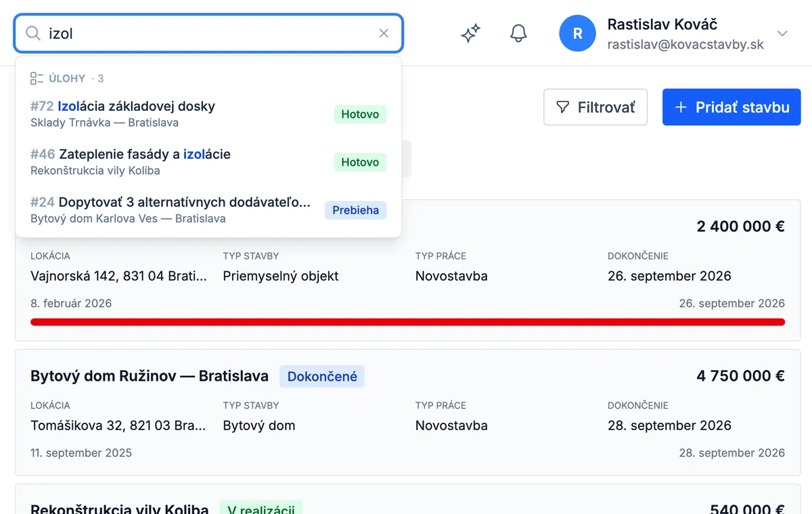Click the Pridať stavbu button
The image size is (812, 514).
731,107
